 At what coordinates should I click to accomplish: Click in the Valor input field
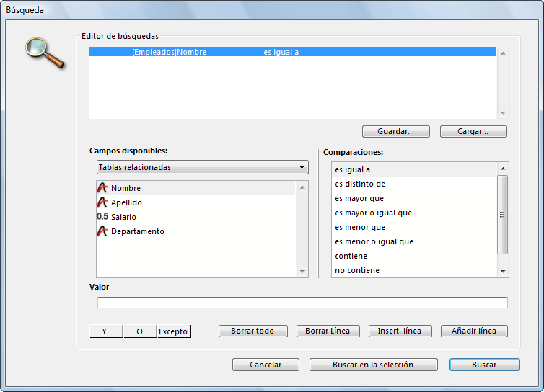(x=302, y=303)
